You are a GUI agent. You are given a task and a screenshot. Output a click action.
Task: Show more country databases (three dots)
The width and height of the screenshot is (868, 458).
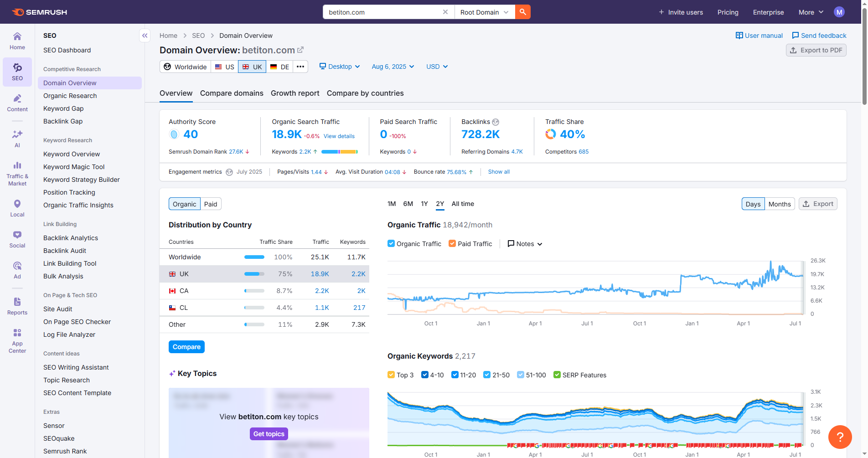pyautogui.click(x=300, y=67)
